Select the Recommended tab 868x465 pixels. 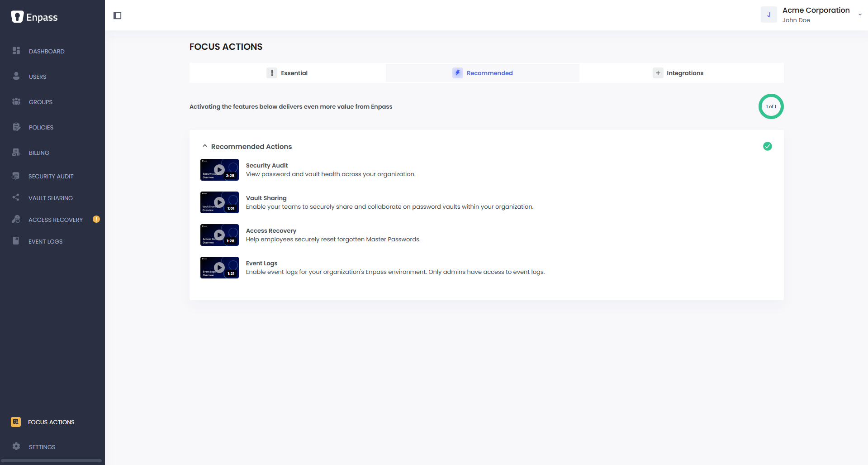click(x=483, y=73)
